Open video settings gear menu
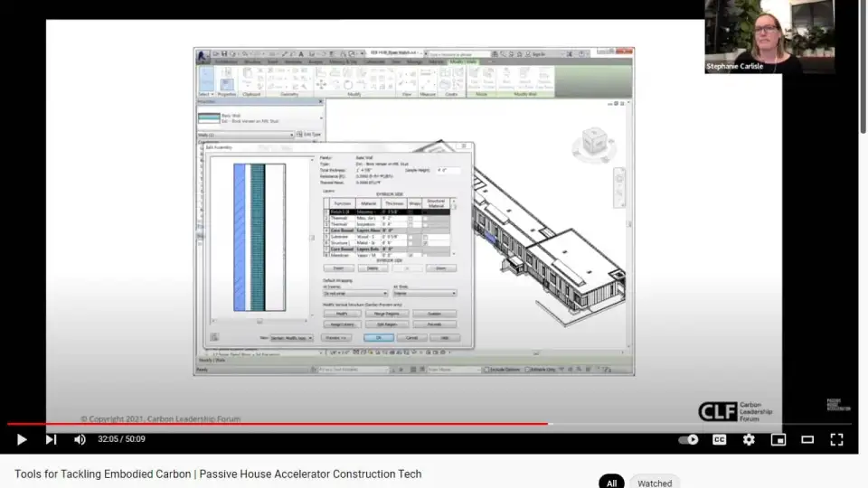 (x=749, y=439)
